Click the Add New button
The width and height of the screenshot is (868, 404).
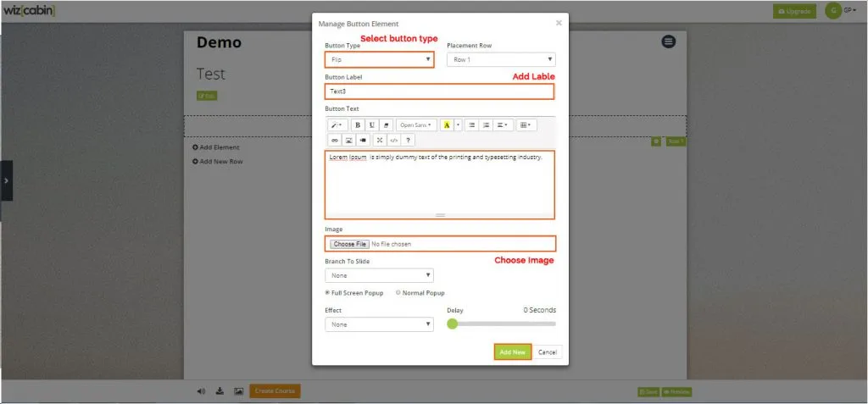[x=513, y=352]
